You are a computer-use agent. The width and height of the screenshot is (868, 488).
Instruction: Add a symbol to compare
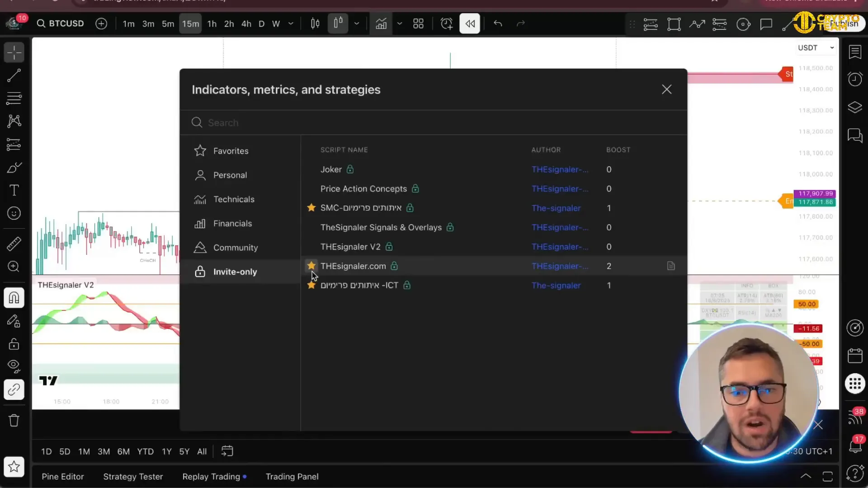coord(101,23)
